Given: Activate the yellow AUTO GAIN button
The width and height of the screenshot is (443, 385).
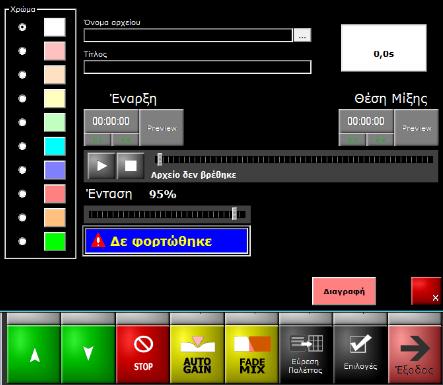Looking at the screenshot, I should (x=197, y=354).
